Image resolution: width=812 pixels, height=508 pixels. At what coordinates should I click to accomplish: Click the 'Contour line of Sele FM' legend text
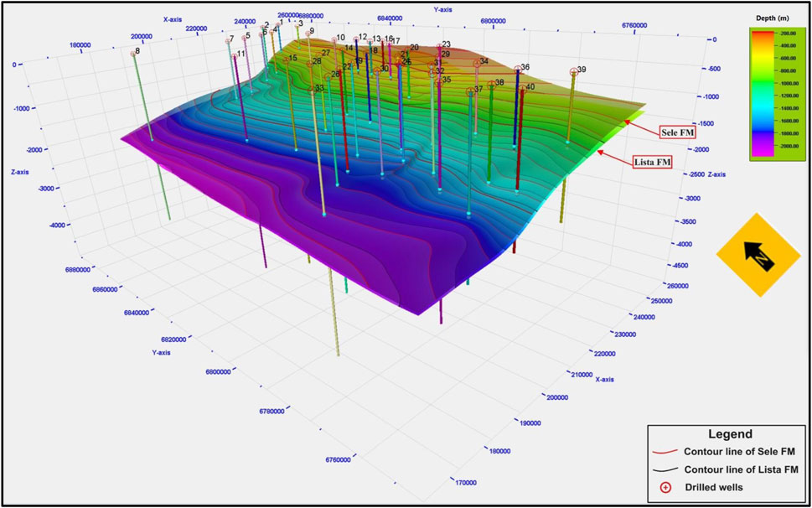pyautogui.click(x=739, y=452)
